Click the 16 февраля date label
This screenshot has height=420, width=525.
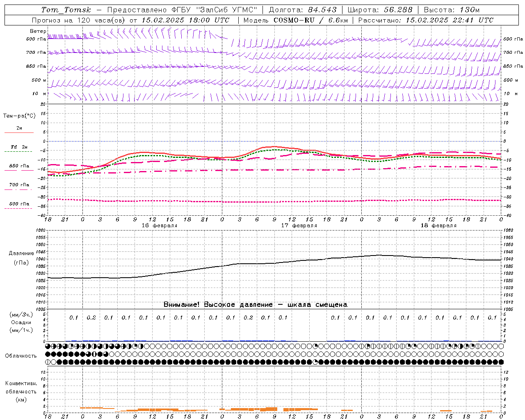pos(160,226)
